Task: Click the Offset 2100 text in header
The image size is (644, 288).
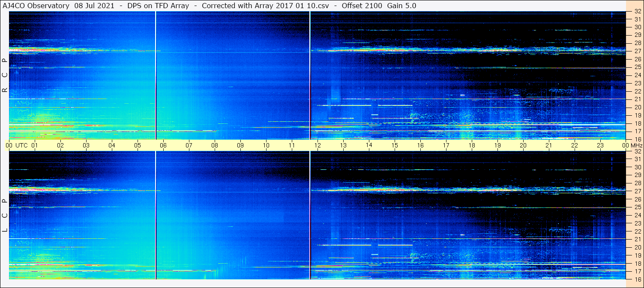Action: (x=362, y=6)
